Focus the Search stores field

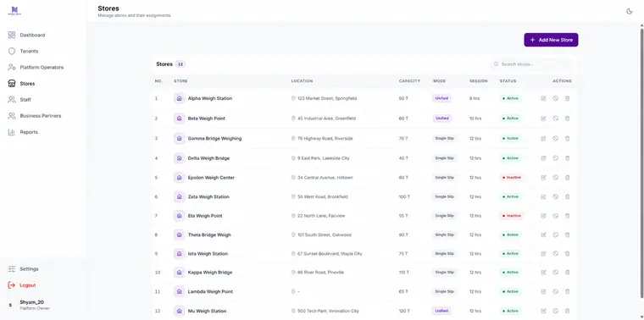(x=531, y=64)
